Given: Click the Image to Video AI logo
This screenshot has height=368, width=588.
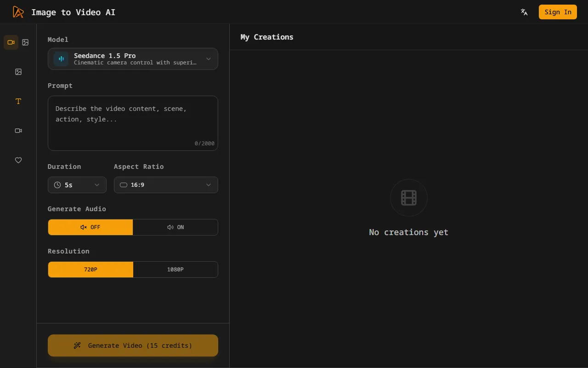Looking at the screenshot, I should 18,12.
